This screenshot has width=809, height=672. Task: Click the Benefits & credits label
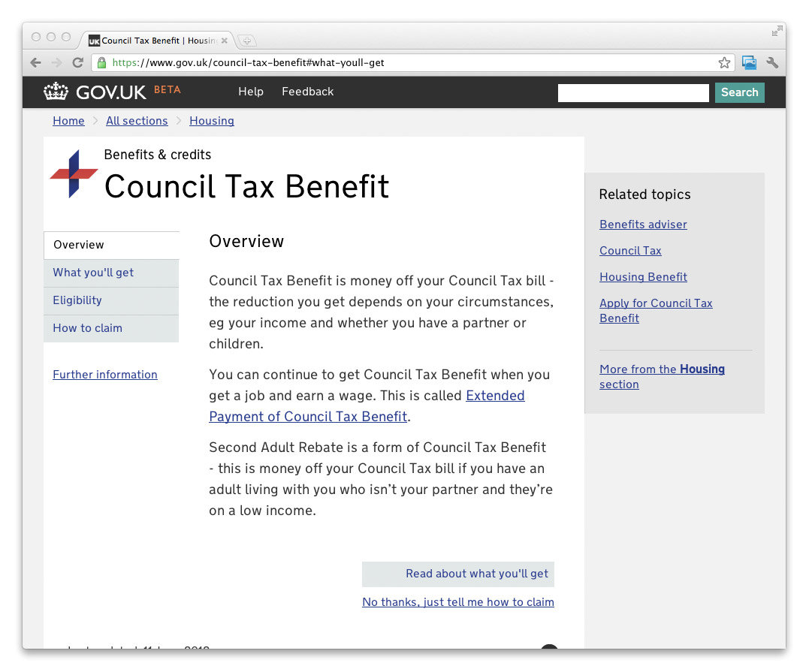[x=157, y=155]
